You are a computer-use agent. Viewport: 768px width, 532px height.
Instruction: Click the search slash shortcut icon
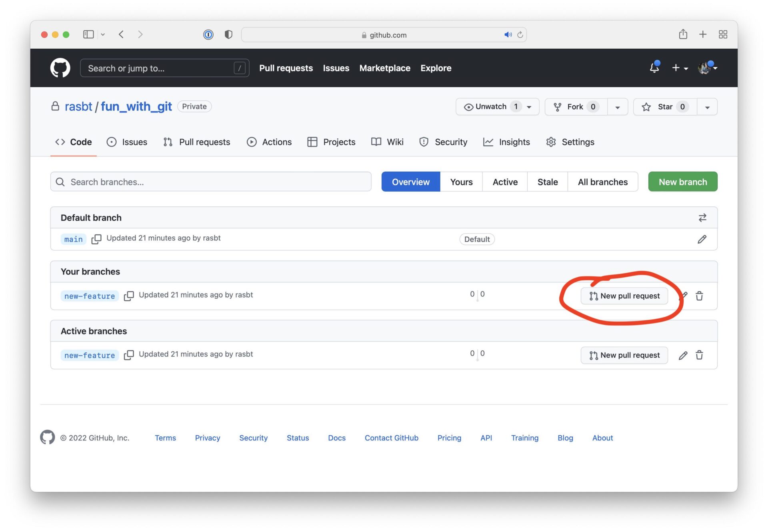(x=239, y=68)
